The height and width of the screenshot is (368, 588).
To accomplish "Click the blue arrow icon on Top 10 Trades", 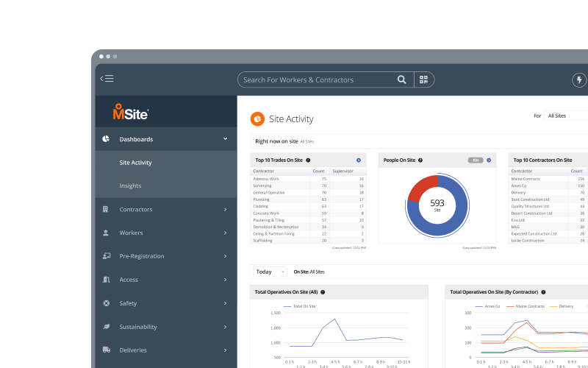I will [x=358, y=160].
